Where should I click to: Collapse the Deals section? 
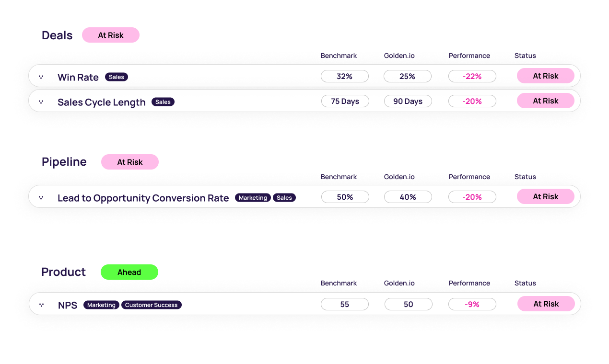tap(57, 35)
